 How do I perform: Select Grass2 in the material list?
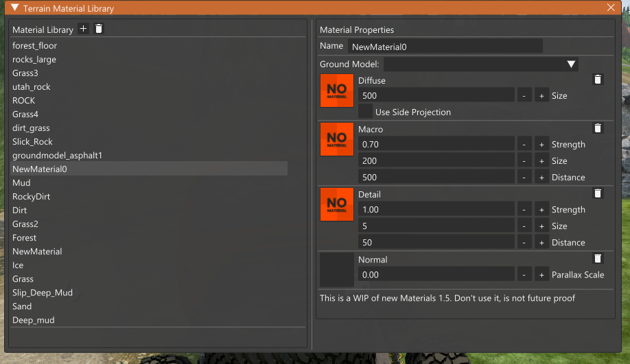[149, 223]
